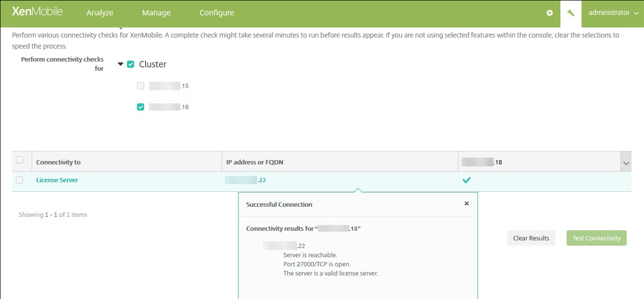Toggle the Cluster checkbox

coord(130,64)
